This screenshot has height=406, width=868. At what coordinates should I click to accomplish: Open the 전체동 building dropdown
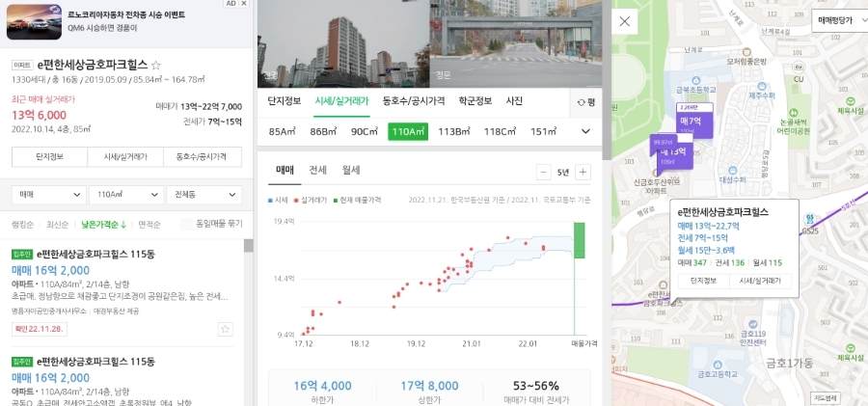pos(203,195)
